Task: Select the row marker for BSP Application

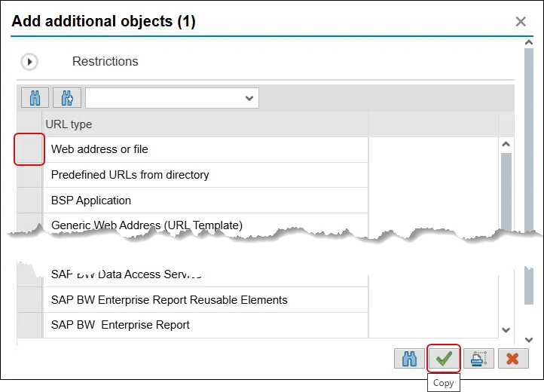Action: [30, 201]
